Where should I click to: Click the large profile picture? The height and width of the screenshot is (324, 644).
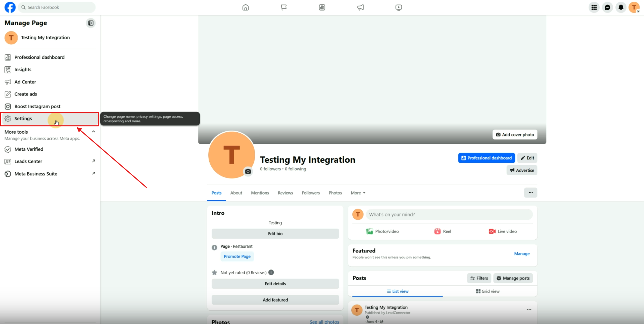[231, 155]
